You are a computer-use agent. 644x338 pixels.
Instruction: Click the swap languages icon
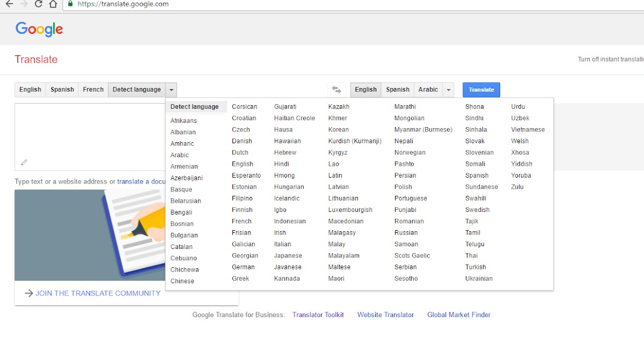[336, 90]
